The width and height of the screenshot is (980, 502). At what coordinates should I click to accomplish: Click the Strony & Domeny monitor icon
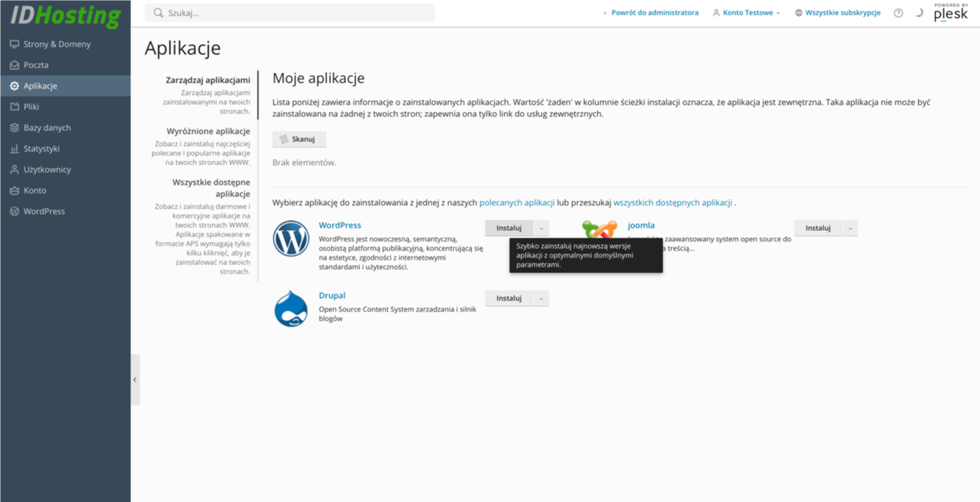coord(15,44)
